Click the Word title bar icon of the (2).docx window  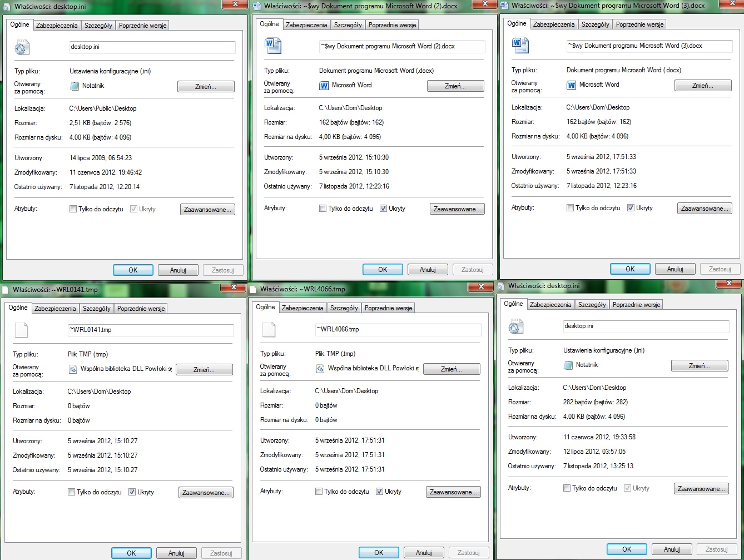tap(257, 6)
